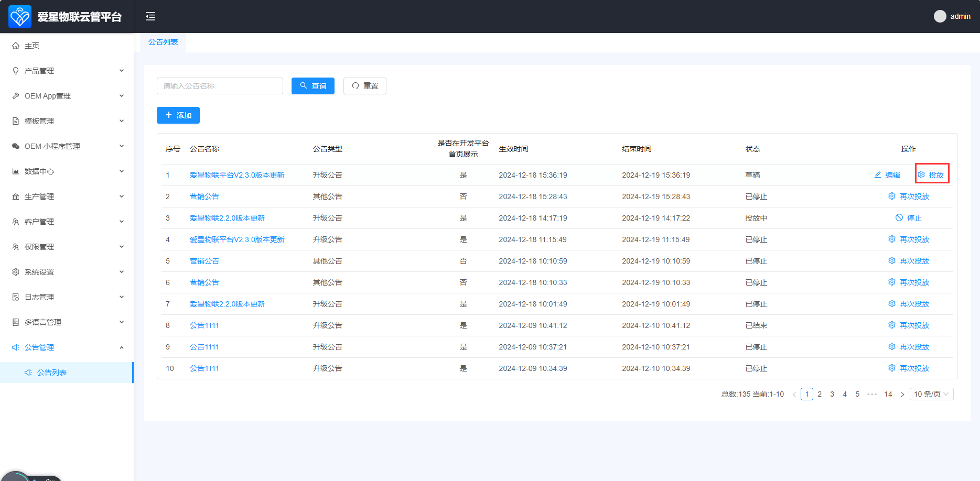Expand the 模板管理 menu chevron
Screen dimensions: 980x481
122,121
